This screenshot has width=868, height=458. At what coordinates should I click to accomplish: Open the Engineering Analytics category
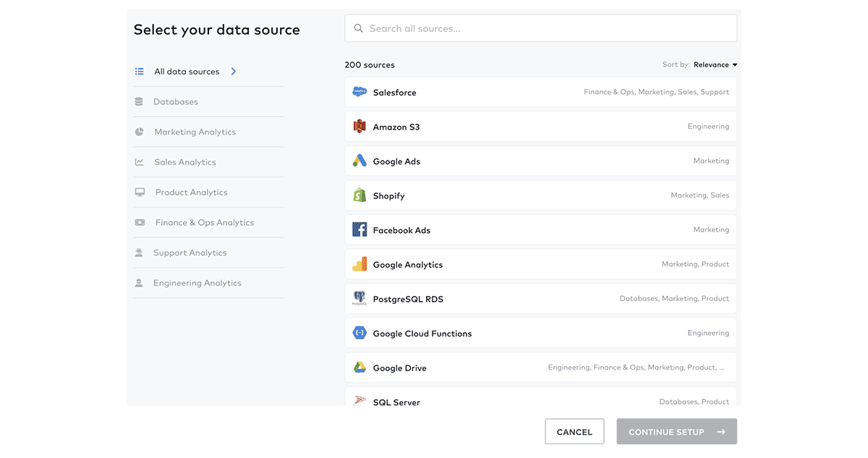(x=197, y=283)
